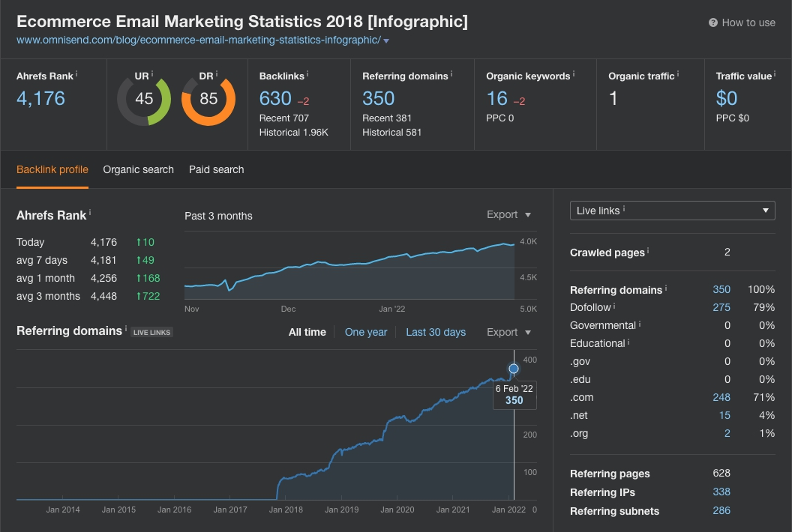This screenshot has width=792, height=532.
Task: Switch to the Organic search tab
Action: [x=138, y=170]
